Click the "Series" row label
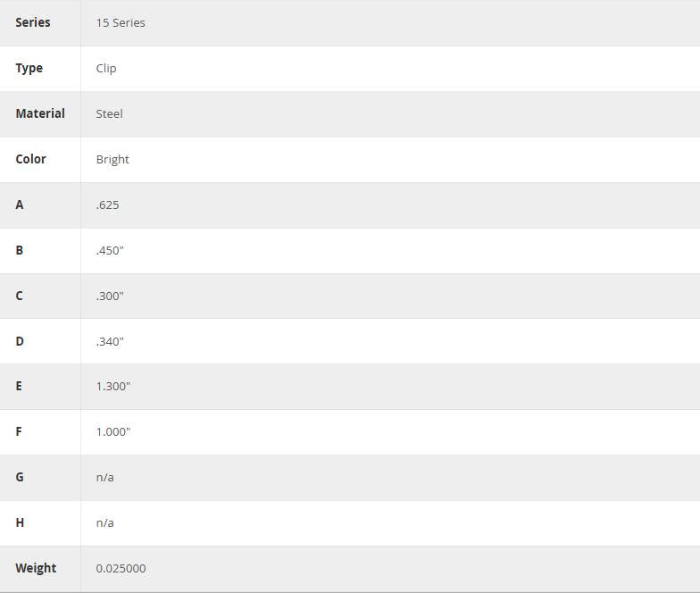 [x=33, y=22]
